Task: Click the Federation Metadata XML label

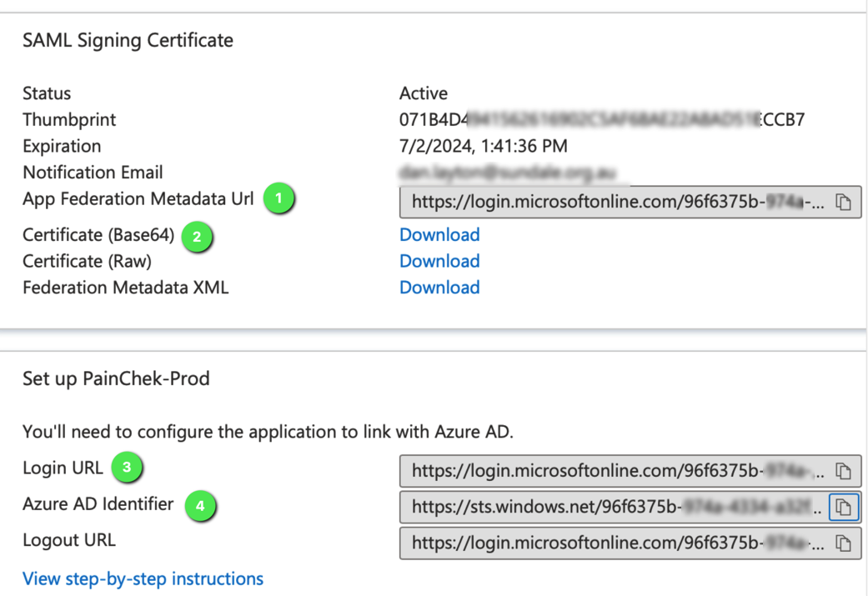Action: (x=126, y=288)
